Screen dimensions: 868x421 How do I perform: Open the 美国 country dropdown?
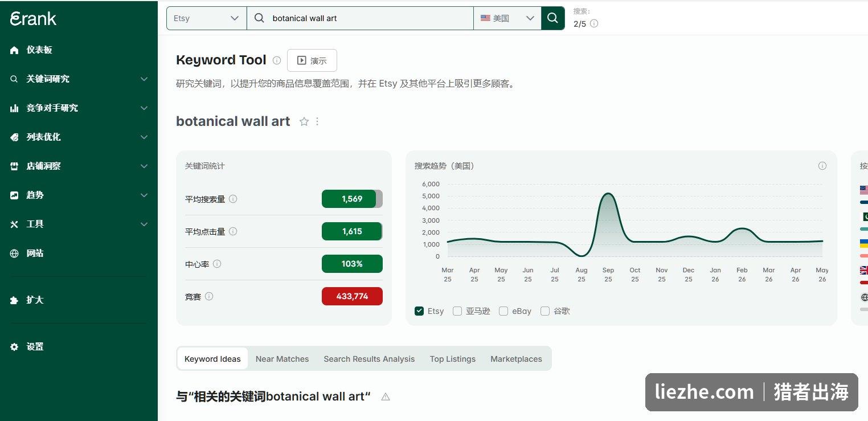(x=507, y=18)
